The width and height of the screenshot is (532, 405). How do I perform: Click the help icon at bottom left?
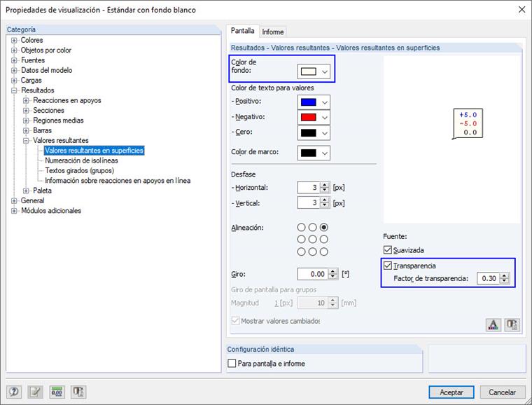click(14, 392)
